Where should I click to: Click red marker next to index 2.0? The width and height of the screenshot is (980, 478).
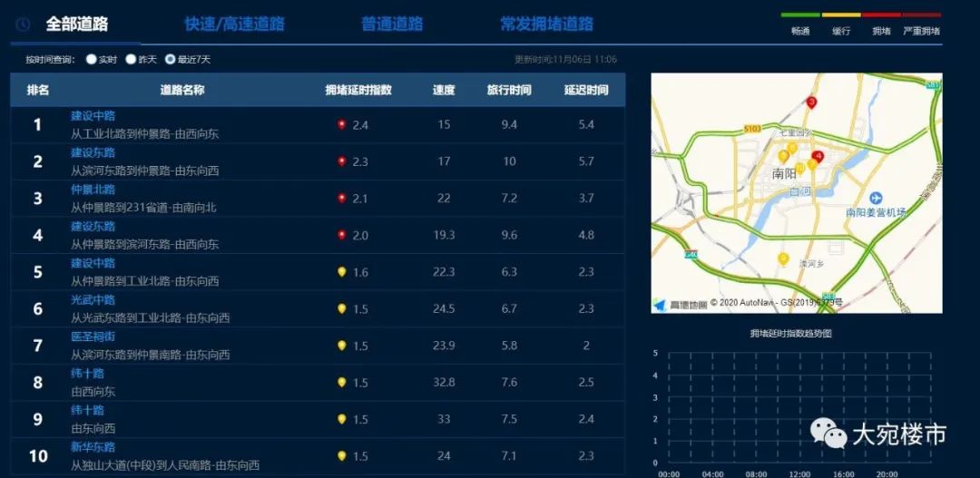(x=341, y=235)
